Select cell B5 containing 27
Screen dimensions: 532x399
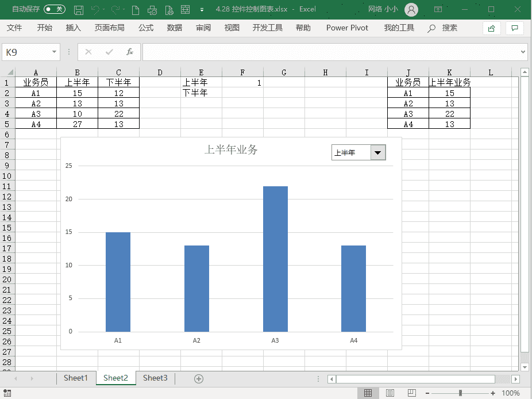(78, 124)
